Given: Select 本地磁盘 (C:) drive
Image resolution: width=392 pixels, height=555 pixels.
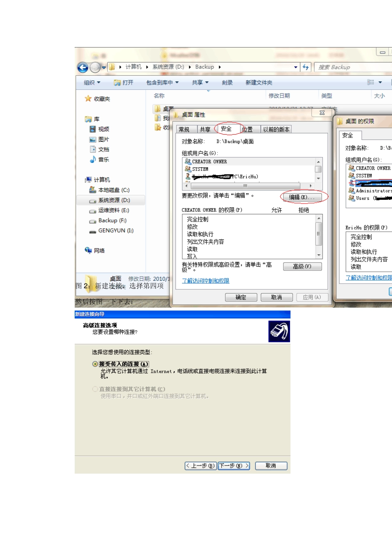Looking at the screenshot, I should click(109, 190).
